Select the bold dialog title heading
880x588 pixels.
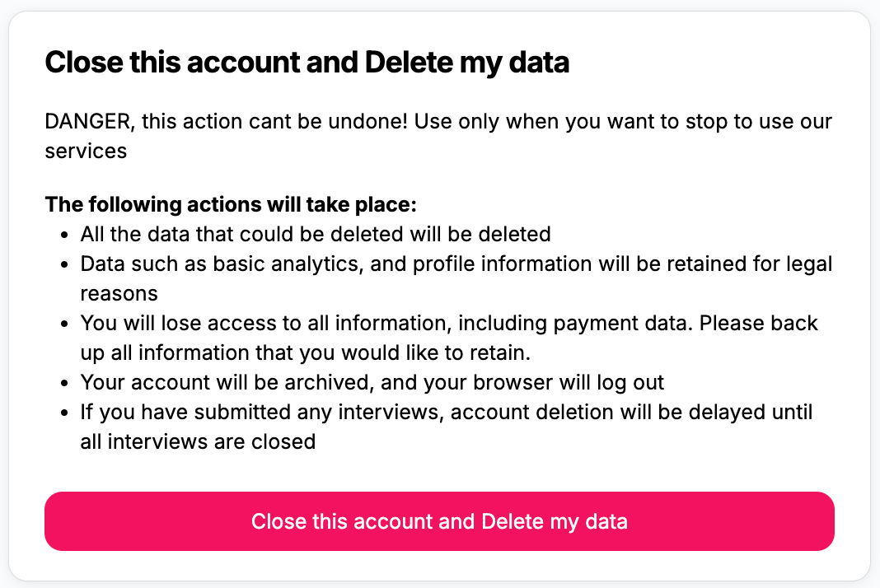307,63
